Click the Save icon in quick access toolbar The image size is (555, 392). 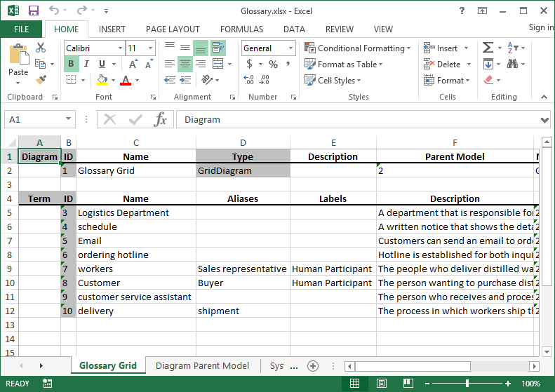point(33,11)
